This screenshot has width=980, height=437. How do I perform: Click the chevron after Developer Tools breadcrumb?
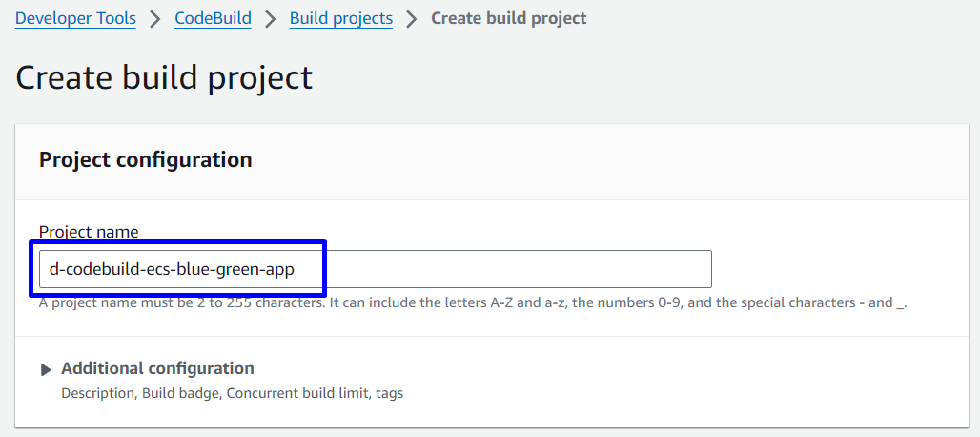click(x=155, y=19)
